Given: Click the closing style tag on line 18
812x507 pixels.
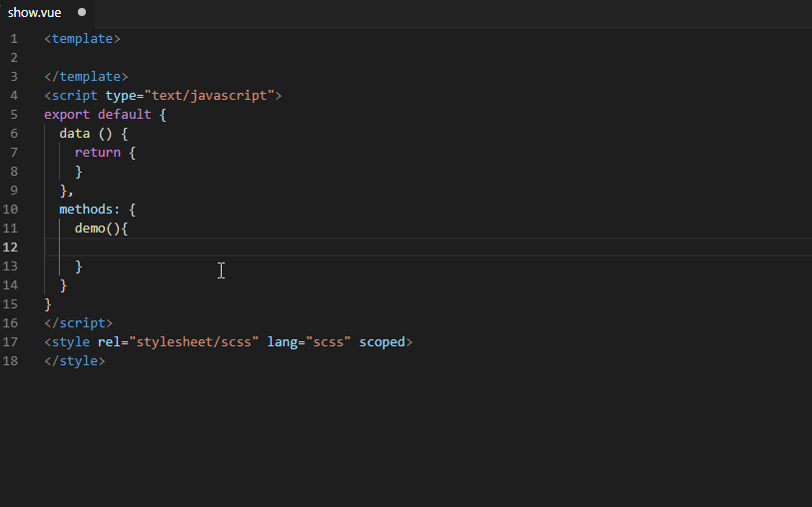Looking at the screenshot, I should click(x=75, y=361).
